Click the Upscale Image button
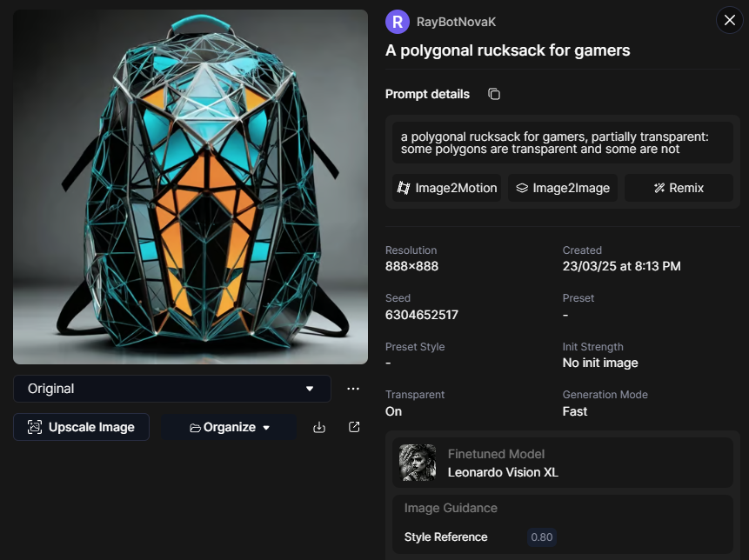The image size is (749, 560). pos(81,427)
